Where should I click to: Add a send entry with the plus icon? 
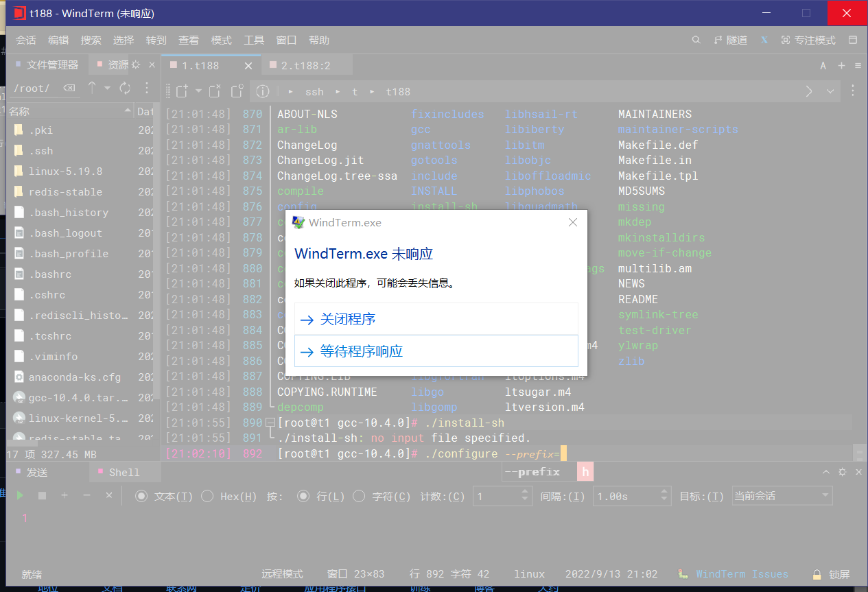[64, 495]
